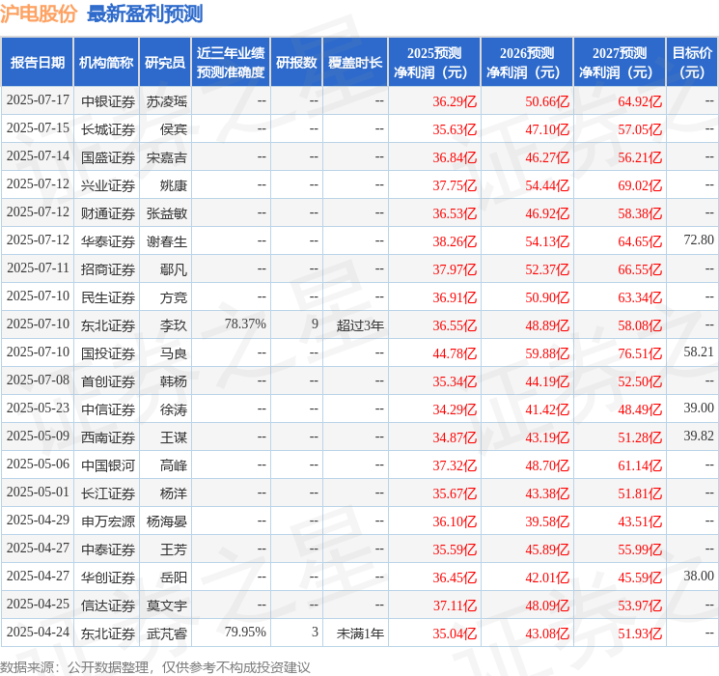Select the 2027预测净利润 column header
The width and height of the screenshot is (719, 676).
pos(619,62)
